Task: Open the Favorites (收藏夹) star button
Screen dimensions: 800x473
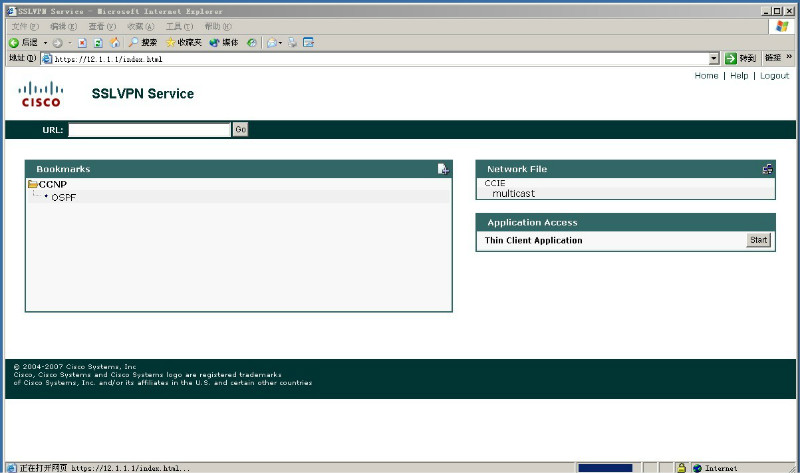Action: click(x=184, y=43)
